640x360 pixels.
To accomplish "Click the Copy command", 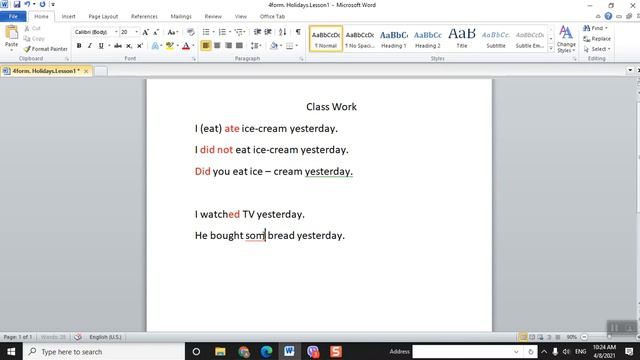I will click(x=34, y=39).
